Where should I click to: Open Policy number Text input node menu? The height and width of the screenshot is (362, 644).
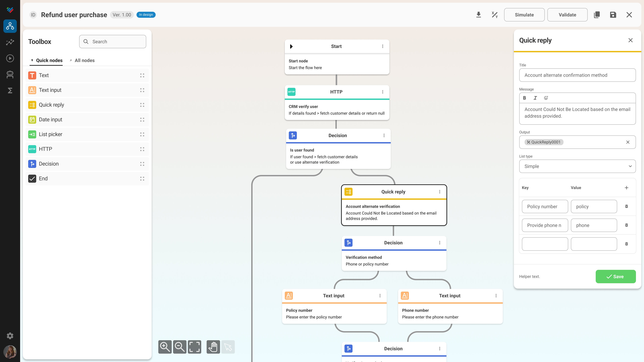pos(380,295)
